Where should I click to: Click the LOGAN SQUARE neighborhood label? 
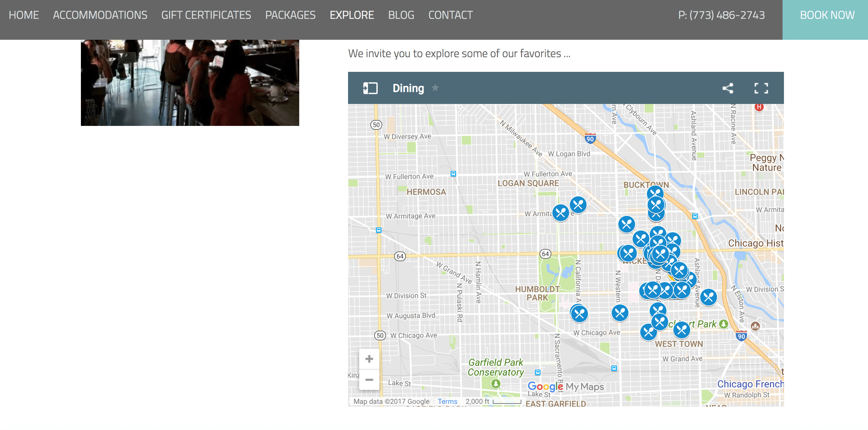point(528,183)
